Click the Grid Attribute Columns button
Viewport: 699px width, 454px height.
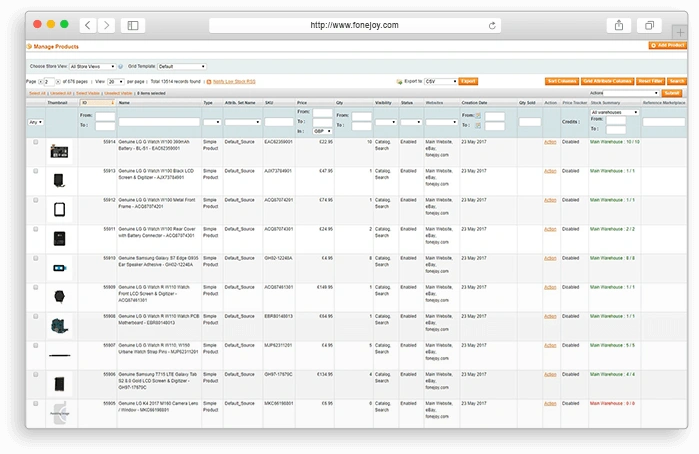[607, 81]
